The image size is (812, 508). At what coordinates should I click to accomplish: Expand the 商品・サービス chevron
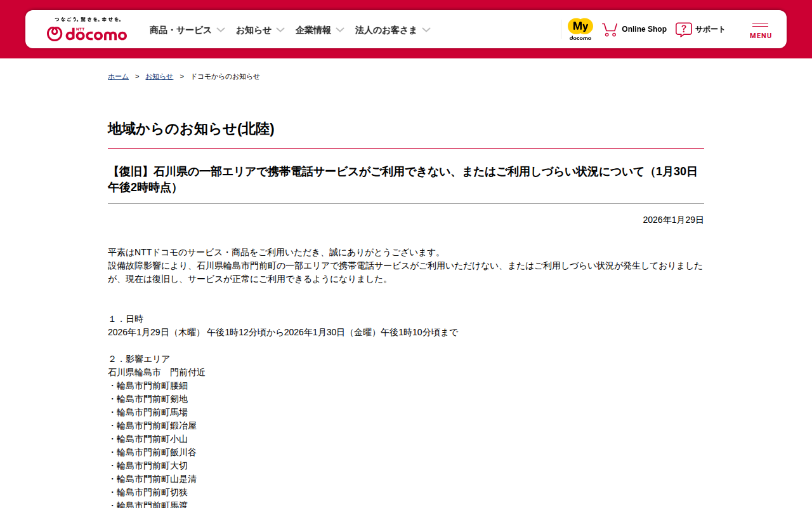coord(221,30)
